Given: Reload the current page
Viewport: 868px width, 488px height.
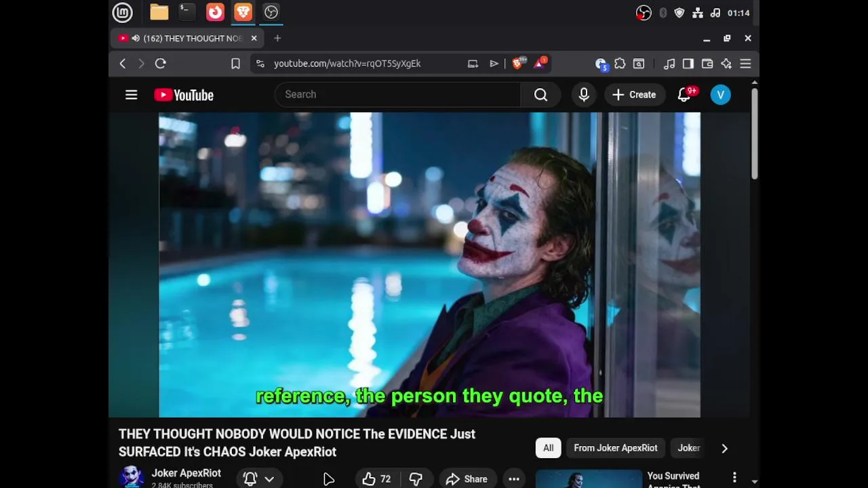Looking at the screenshot, I should coord(161,64).
